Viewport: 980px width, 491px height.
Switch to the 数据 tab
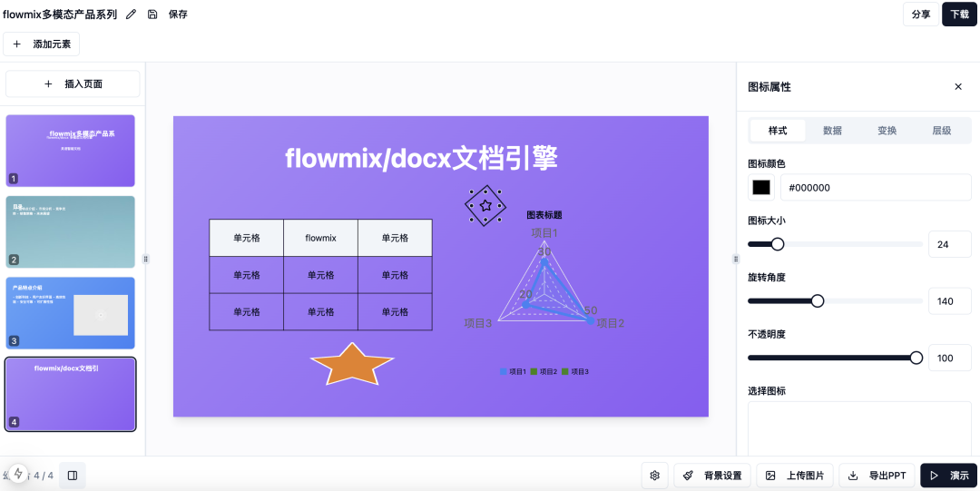pos(832,131)
